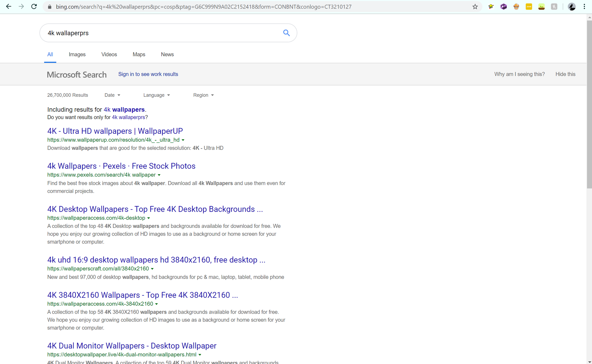Image resolution: width=592 pixels, height=364 pixels.
Task: Switch to Videos tab
Action: tap(109, 54)
